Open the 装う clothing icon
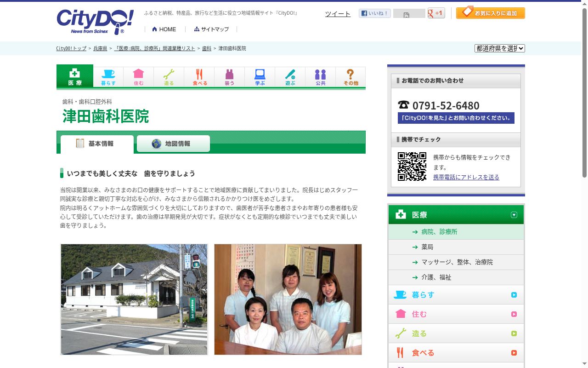The width and height of the screenshot is (588, 368). [x=230, y=77]
